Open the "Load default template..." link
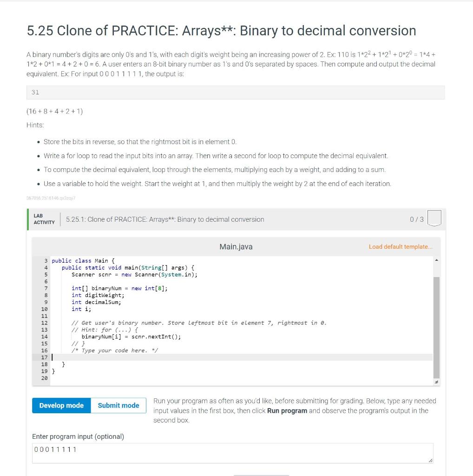Viewport: 473px width, 476px height. click(401, 247)
